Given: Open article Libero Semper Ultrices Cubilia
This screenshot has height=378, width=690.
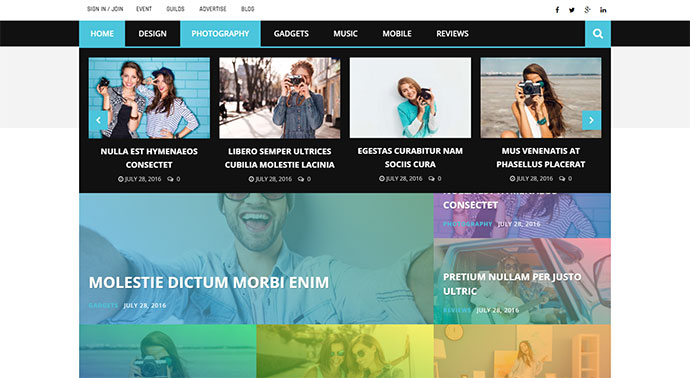Looking at the screenshot, I should coord(279,158).
